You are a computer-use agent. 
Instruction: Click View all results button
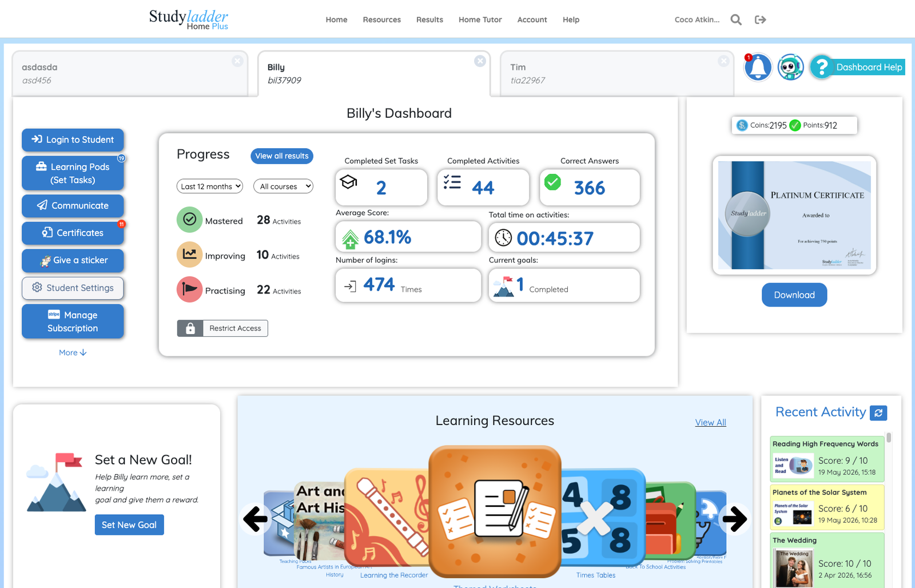(282, 156)
